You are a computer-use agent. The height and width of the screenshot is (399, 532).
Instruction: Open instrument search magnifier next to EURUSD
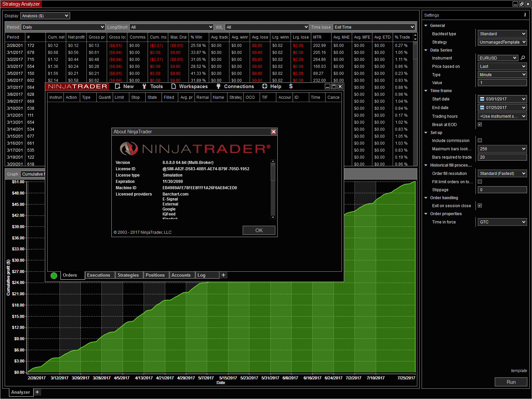click(x=523, y=58)
